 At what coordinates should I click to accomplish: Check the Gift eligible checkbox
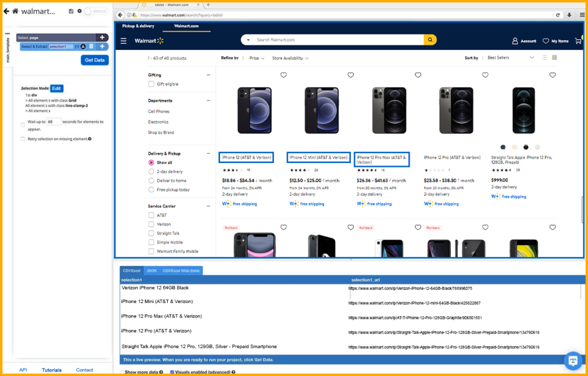point(151,84)
